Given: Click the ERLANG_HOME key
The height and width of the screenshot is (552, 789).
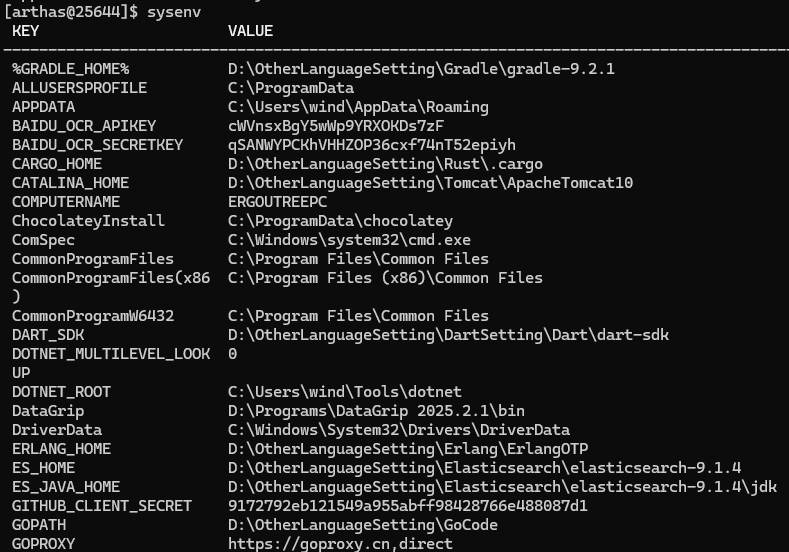Looking at the screenshot, I should click(61, 449).
